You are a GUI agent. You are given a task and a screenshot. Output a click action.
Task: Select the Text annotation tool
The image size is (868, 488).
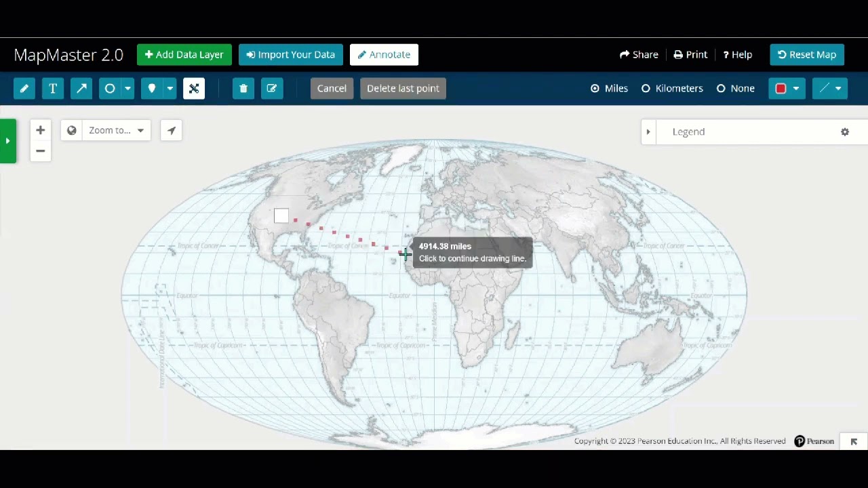tap(53, 88)
